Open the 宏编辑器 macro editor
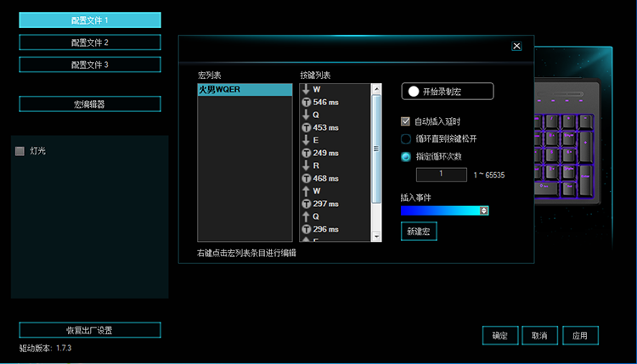The width and height of the screenshot is (637, 364). coord(90,104)
